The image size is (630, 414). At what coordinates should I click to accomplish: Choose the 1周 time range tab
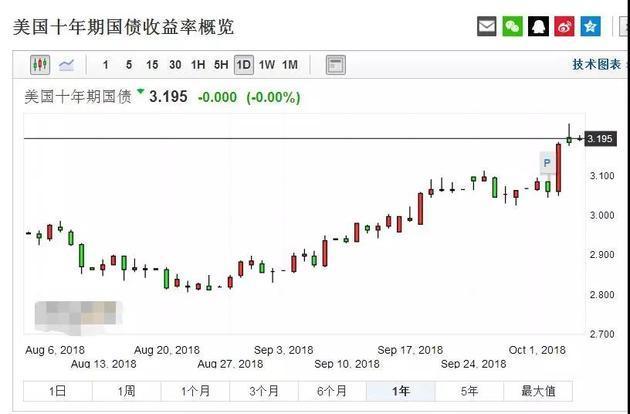point(126,391)
